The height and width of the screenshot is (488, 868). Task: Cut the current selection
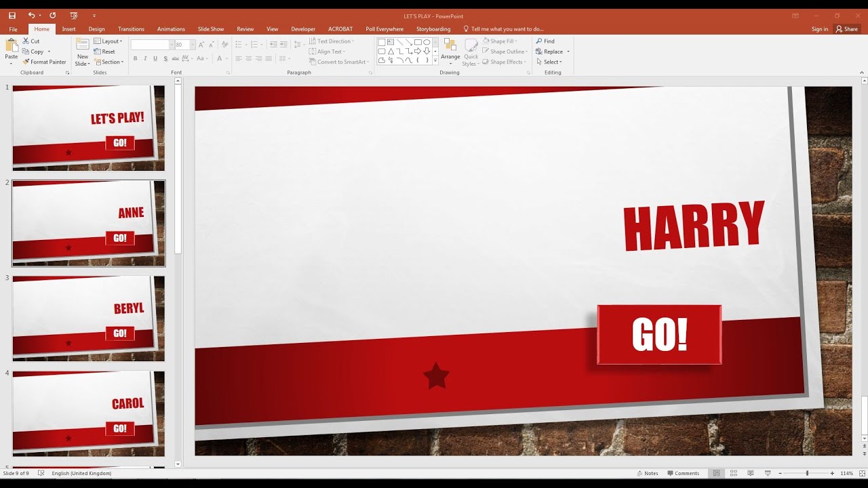click(x=31, y=41)
